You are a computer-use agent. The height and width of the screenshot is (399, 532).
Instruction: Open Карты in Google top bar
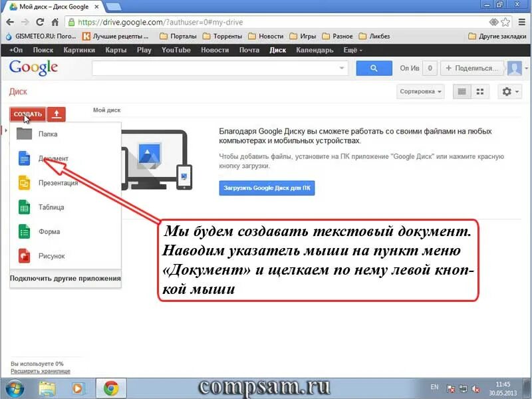[116, 51]
